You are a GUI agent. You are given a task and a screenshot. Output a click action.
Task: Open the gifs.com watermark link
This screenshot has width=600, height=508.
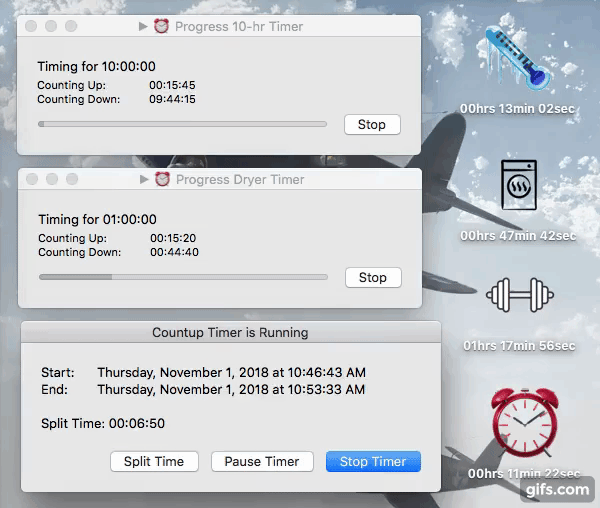(557, 489)
